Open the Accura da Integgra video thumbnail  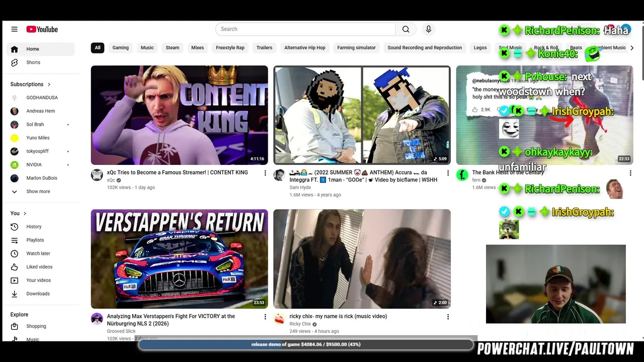362,115
